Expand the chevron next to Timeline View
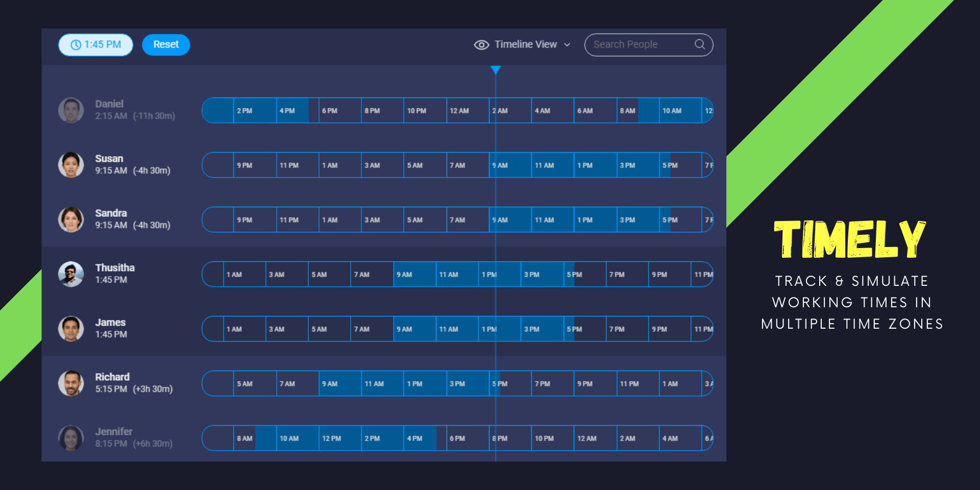Screen dimensions: 980x490 567,45
